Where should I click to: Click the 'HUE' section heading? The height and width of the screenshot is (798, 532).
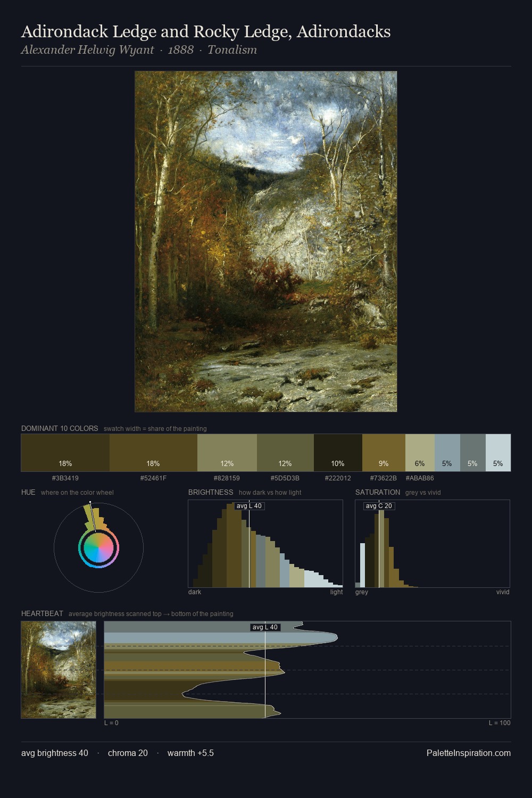point(28,492)
